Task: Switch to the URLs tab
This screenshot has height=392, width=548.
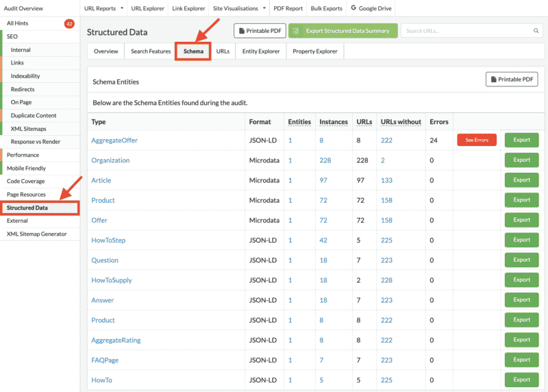Action: pyautogui.click(x=223, y=51)
